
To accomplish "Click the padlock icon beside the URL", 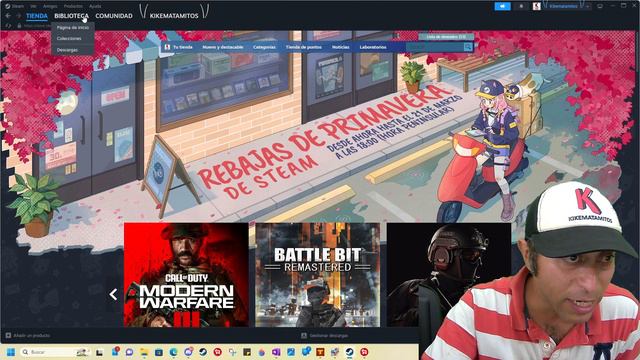I will click(x=19, y=26).
